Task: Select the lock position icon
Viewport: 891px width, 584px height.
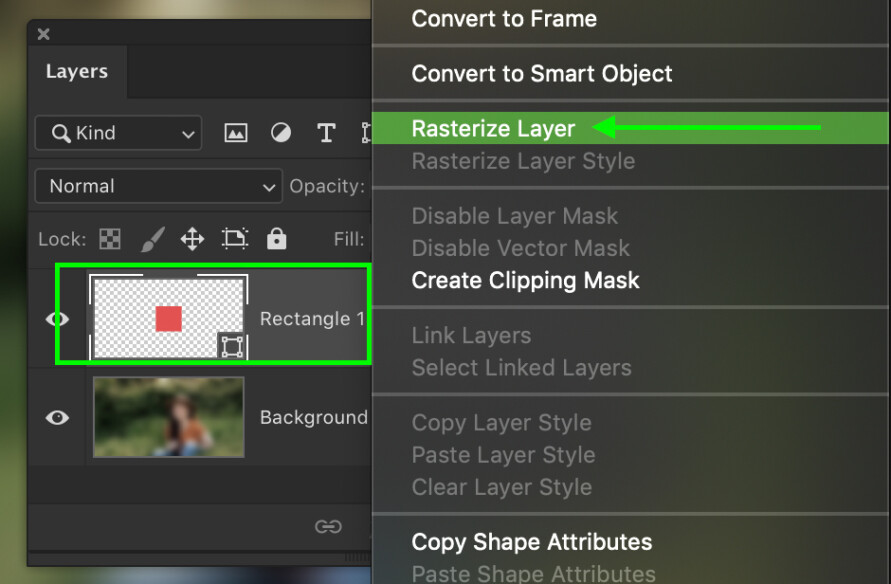Action: click(x=192, y=239)
